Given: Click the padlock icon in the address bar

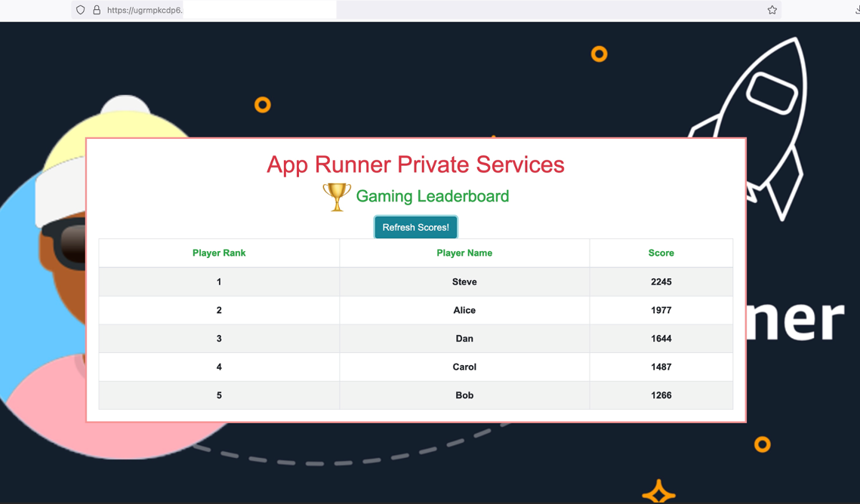Looking at the screenshot, I should click(95, 10).
